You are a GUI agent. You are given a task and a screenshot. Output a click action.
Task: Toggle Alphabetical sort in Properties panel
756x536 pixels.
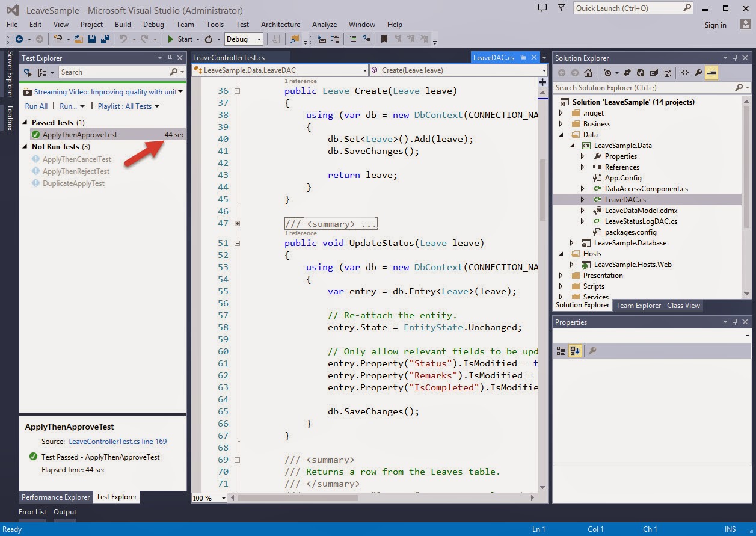(x=575, y=351)
